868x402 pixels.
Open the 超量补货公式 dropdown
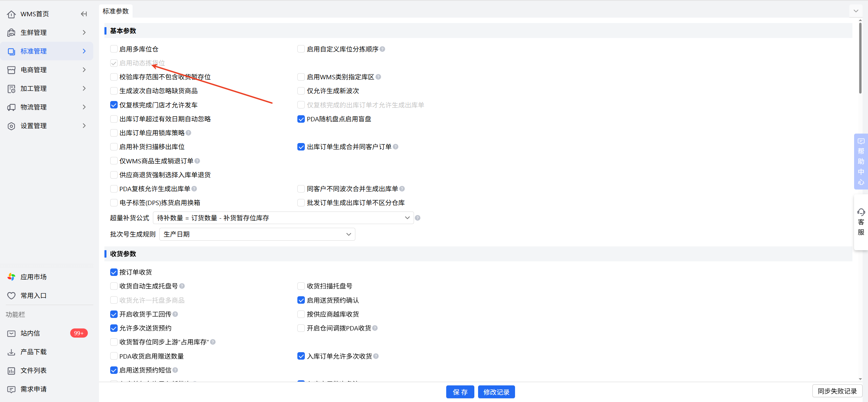[x=283, y=218]
